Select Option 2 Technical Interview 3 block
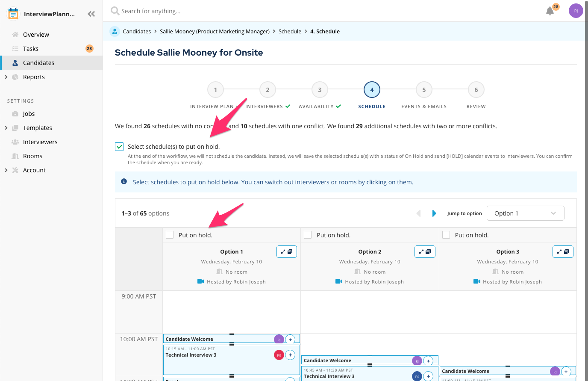Image resolution: width=588 pixels, height=381 pixels. pyautogui.click(x=370, y=374)
